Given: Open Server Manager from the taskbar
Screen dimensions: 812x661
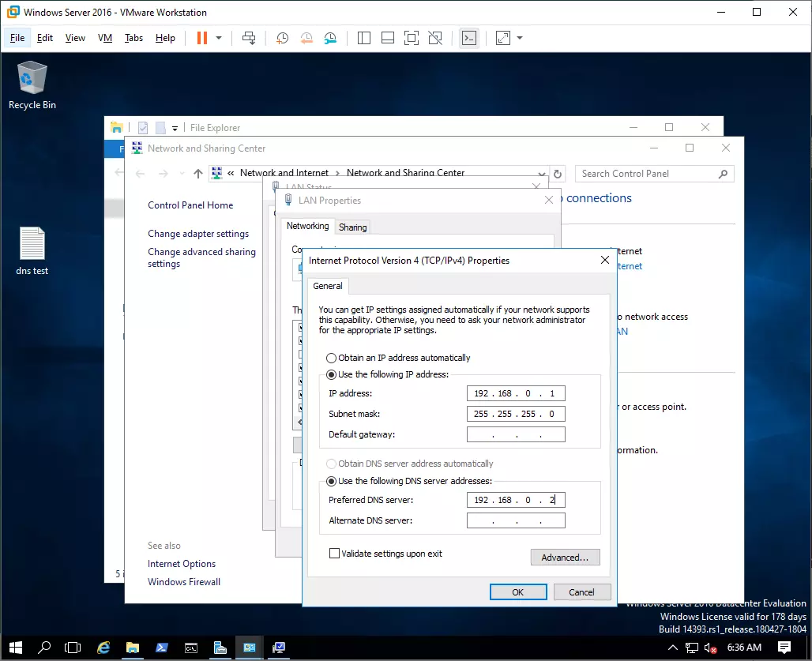Looking at the screenshot, I should pos(220,648).
